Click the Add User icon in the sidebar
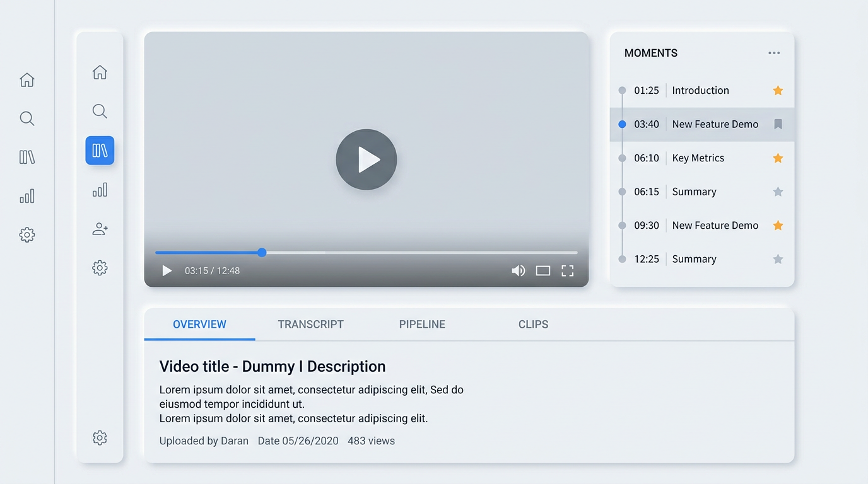This screenshot has width=868, height=484. pyautogui.click(x=100, y=229)
